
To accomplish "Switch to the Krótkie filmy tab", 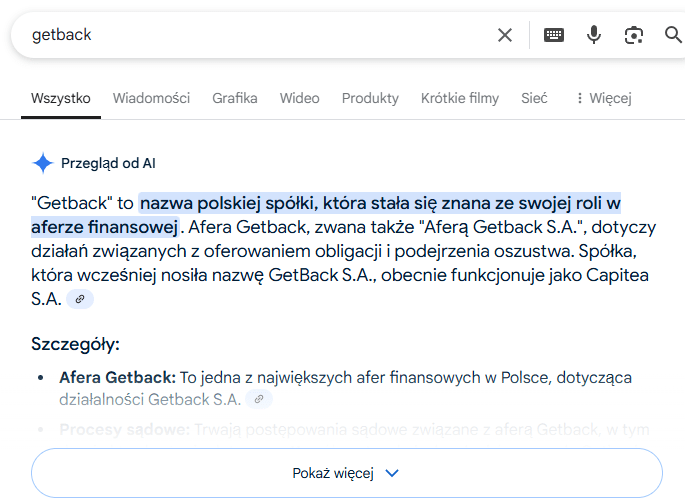I will coord(460,98).
